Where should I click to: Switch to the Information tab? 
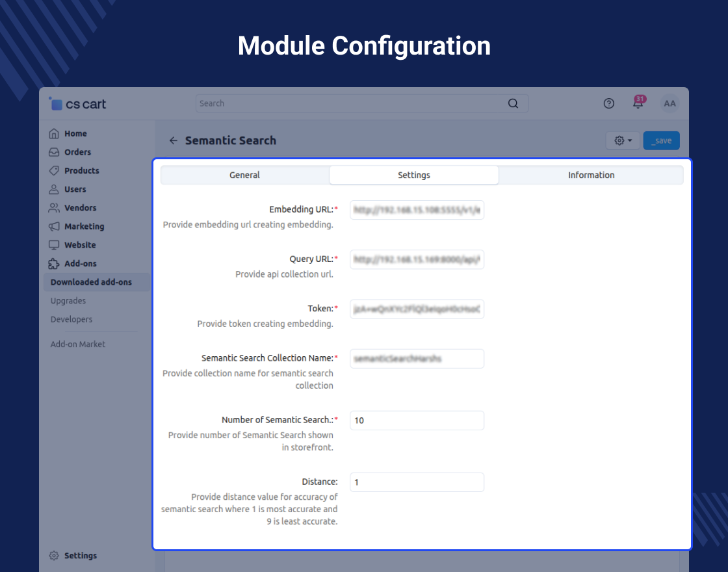(591, 175)
